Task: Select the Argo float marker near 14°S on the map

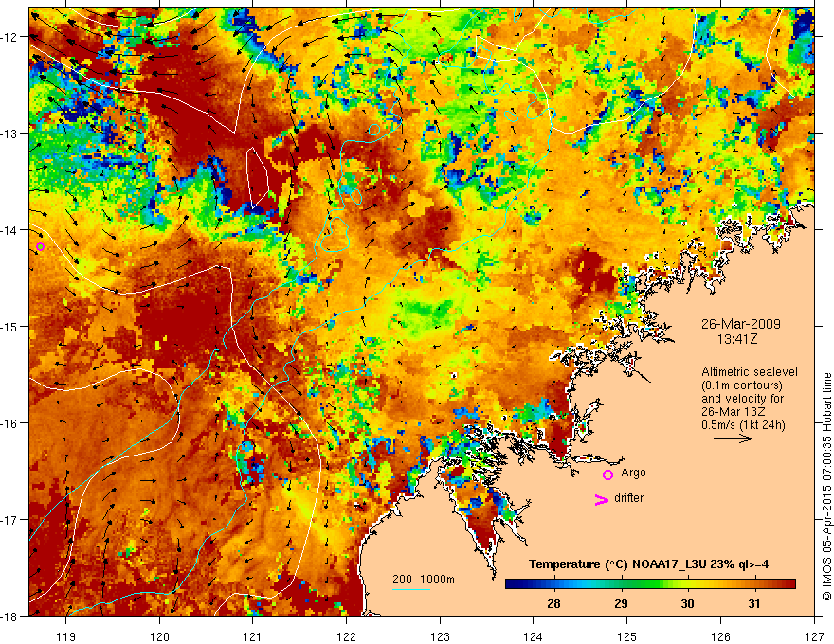Action: 41,246
